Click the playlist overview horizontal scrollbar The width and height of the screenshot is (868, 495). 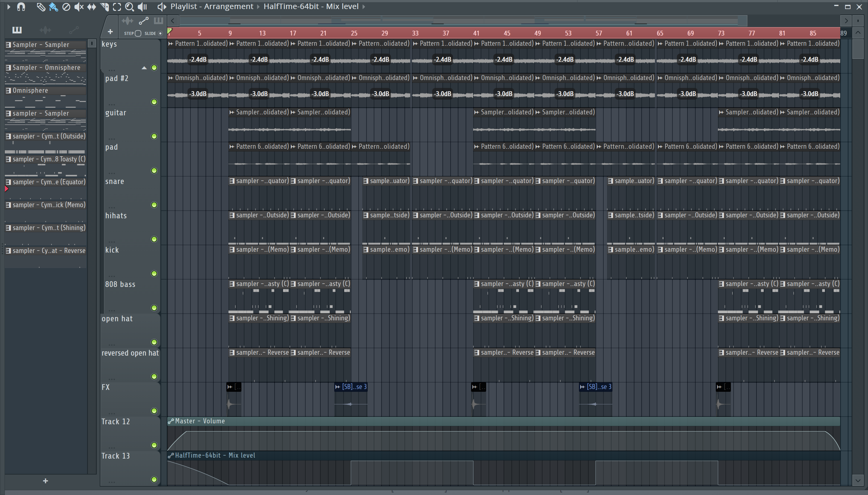pos(463,21)
